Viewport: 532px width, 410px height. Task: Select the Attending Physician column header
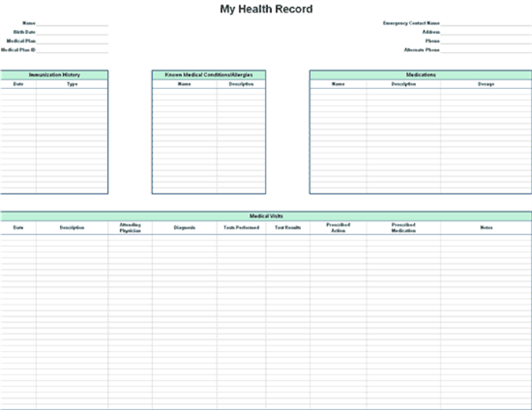130,227
